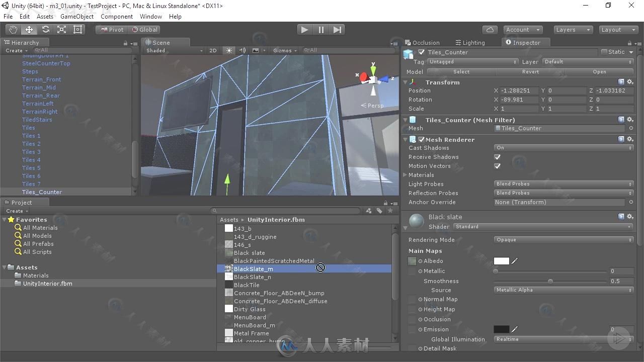Toggle Receive Shadows checkbox
This screenshot has height=362, width=644.
coord(498,157)
